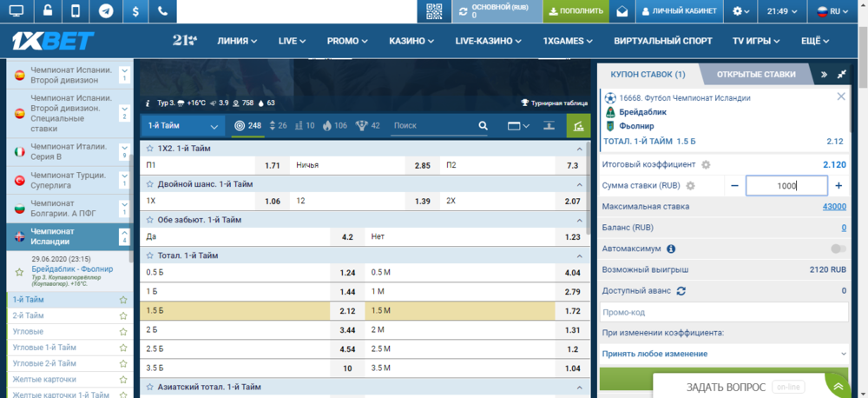This screenshot has height=398, width=868.
Task: Switch to the ОТКРЫТЫЕ СТАВКИ tab
Action: (x=756, y=74)
